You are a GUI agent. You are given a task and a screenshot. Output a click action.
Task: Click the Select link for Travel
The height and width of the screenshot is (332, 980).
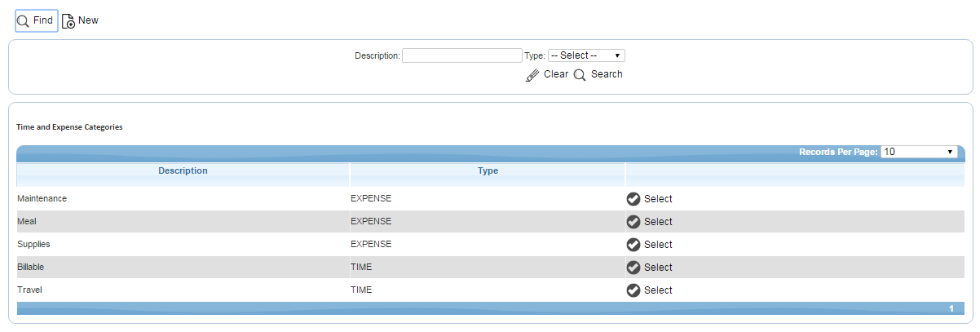658,290
